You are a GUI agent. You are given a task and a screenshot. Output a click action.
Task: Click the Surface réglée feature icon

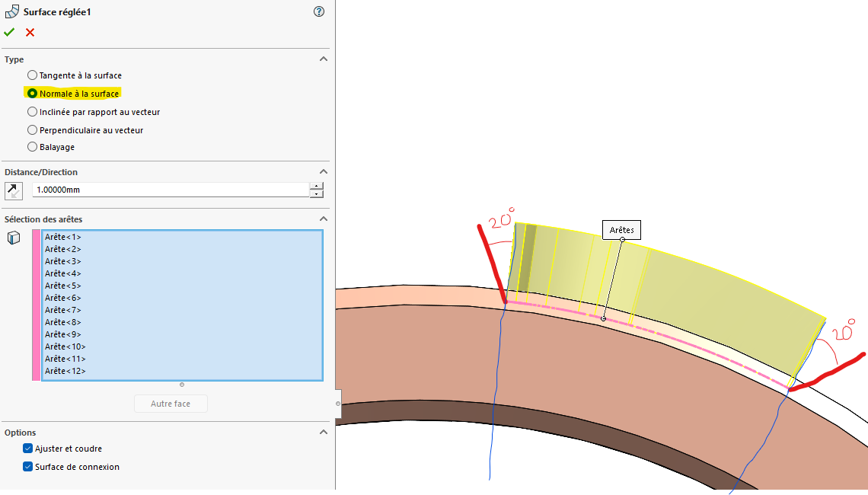12,11
